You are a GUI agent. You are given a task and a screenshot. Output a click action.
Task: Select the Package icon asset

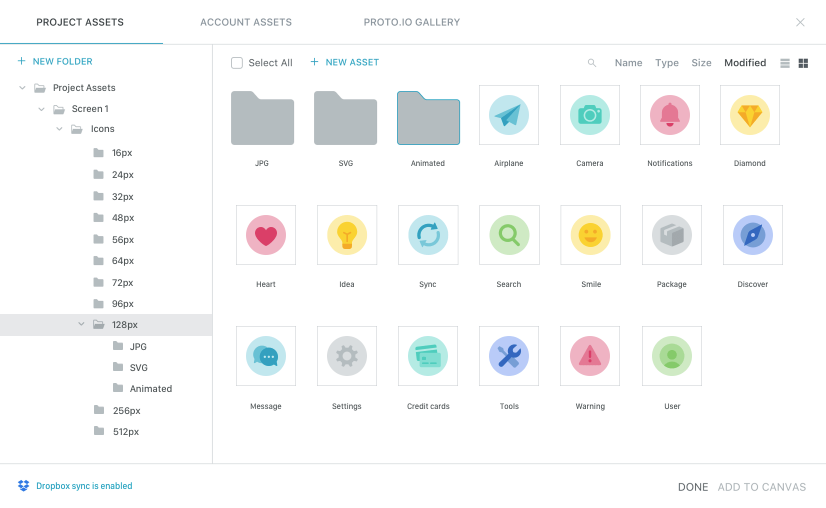click(672, 235)
